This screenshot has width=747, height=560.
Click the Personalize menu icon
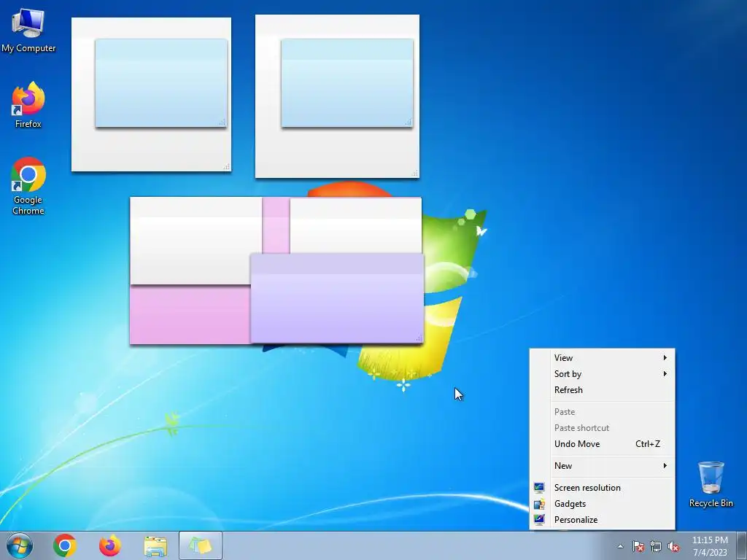point(539,519)
